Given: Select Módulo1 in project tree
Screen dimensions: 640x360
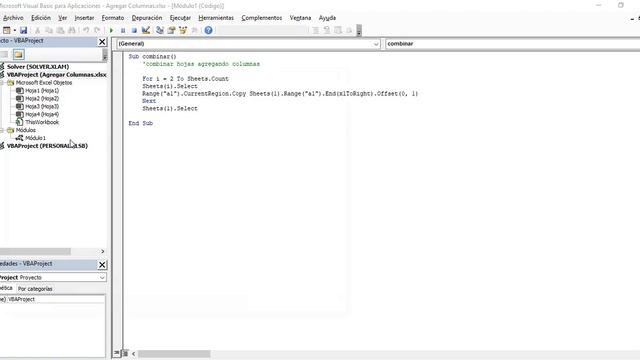Looking at the screenshot, I should click(x=35, y=138).
